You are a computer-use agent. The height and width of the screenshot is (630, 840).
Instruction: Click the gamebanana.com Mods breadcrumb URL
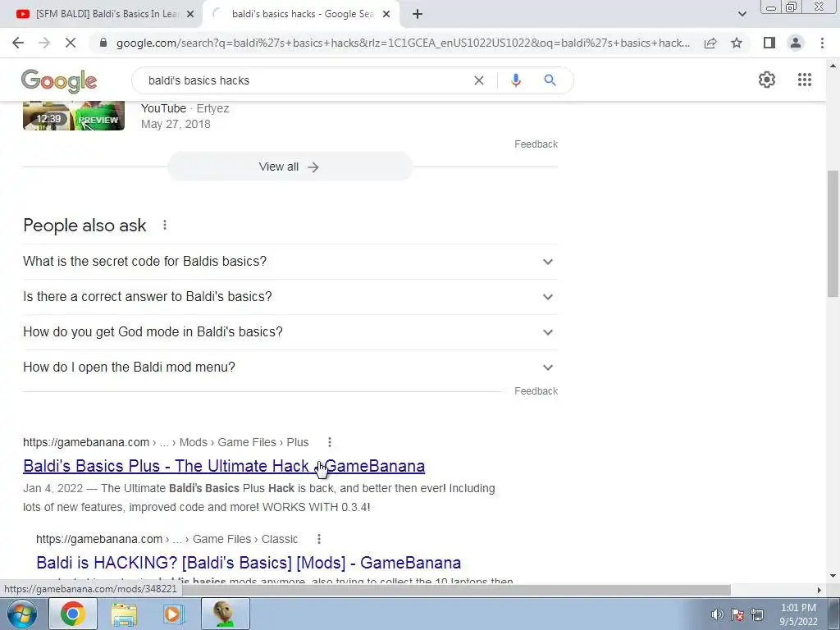(x=166, y=442)
